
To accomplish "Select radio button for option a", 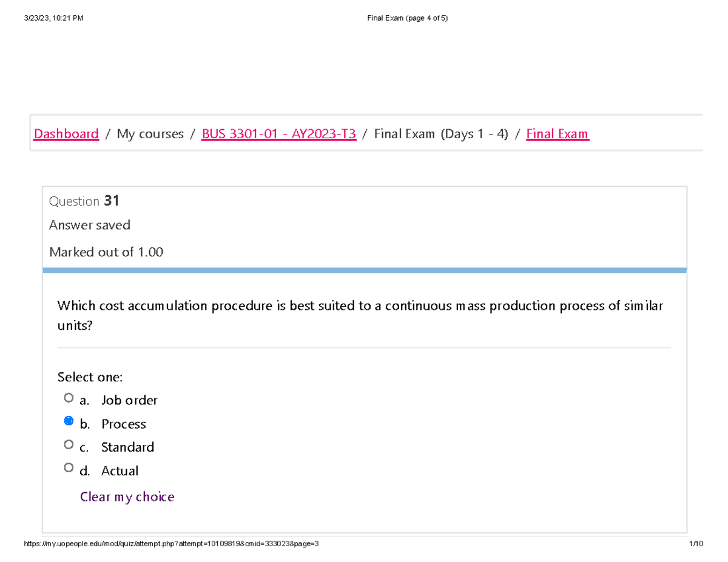I will [69, 398].
